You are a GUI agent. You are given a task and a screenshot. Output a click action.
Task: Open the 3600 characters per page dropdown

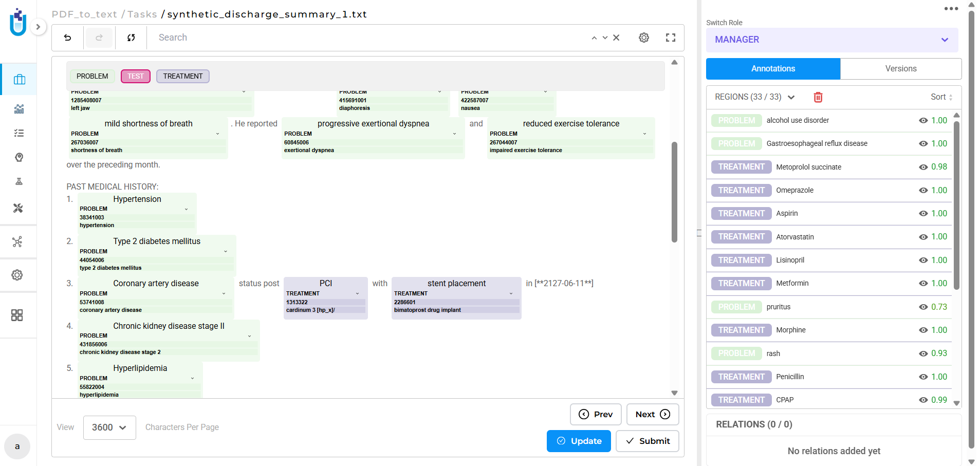109,427
